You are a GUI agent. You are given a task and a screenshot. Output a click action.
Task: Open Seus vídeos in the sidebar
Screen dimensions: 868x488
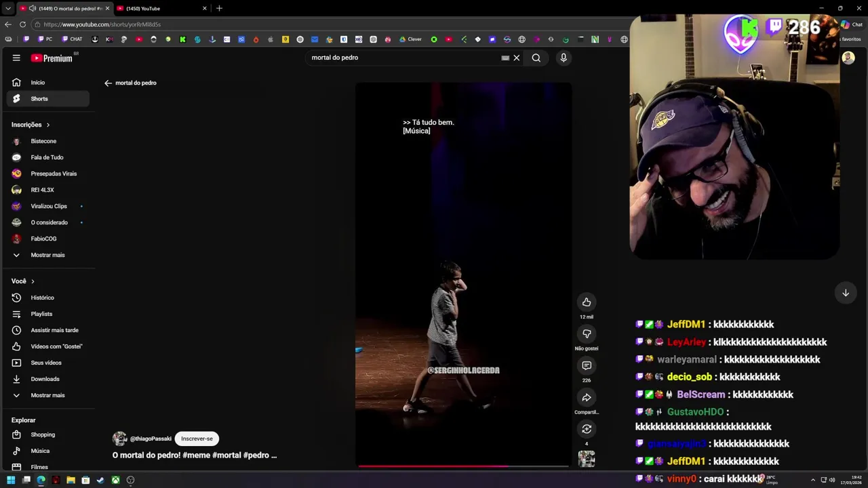click(47, 363)
